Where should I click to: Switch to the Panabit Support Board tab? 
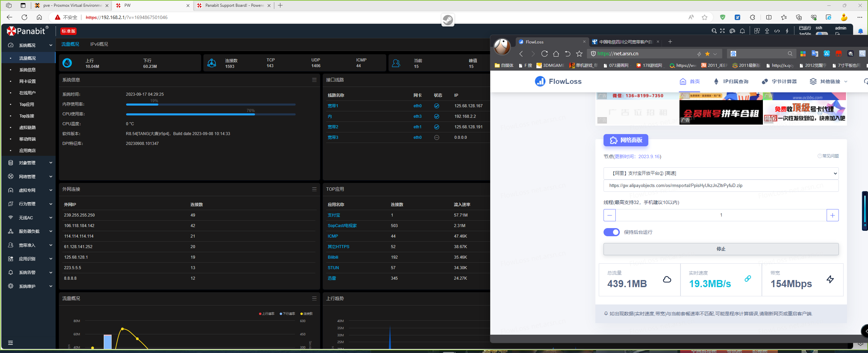tap(234, 5)
